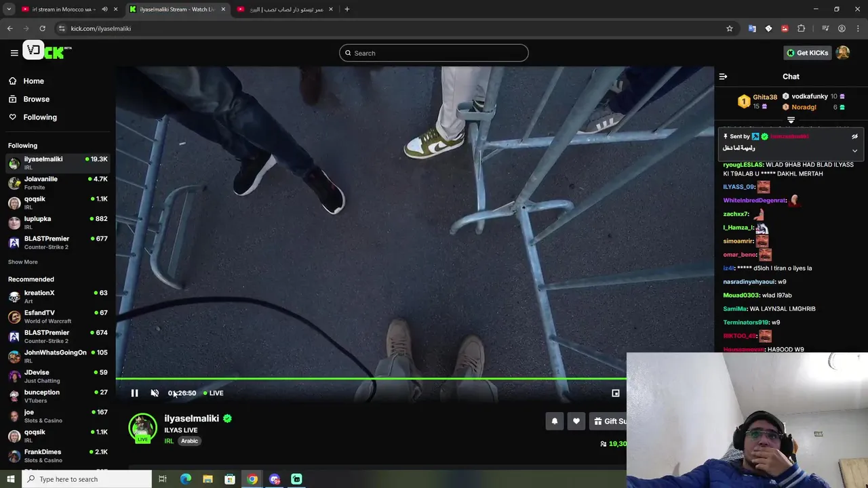Open bunception recommended channel
This screenshot has height=488, width=868.
(58, 396)
